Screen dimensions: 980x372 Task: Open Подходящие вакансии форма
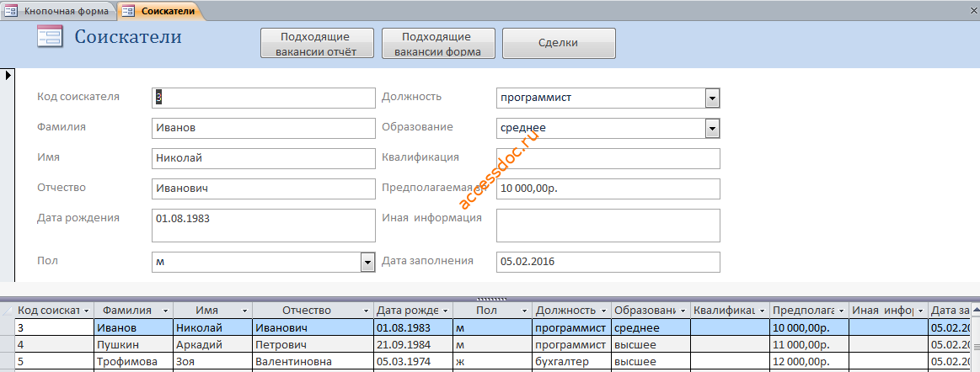click(436, 44)
